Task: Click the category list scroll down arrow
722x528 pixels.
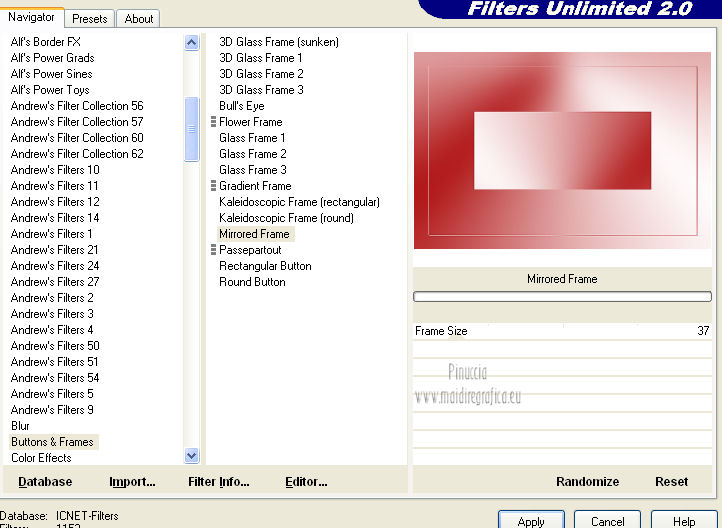Action: [x=192, y=456]
